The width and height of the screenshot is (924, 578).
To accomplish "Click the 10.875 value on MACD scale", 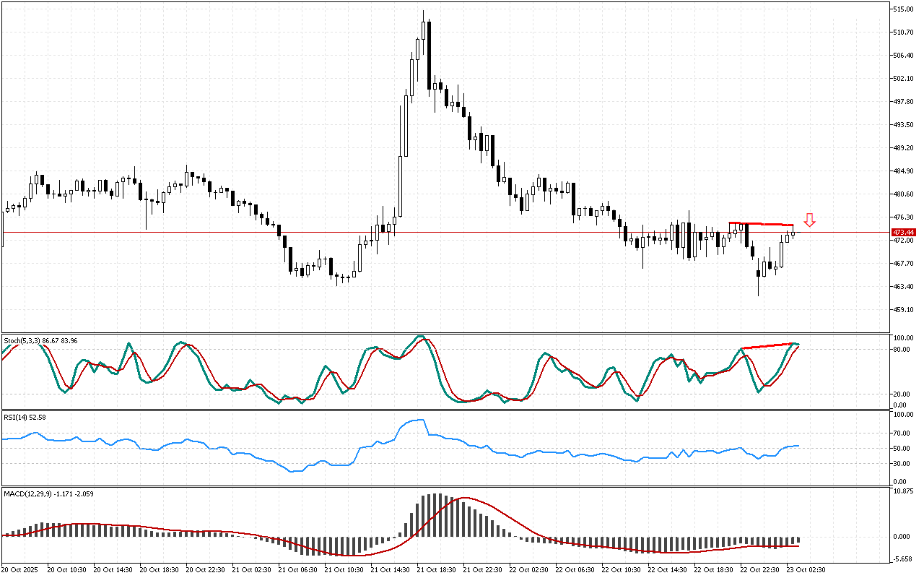I will (x=905, y=491).
